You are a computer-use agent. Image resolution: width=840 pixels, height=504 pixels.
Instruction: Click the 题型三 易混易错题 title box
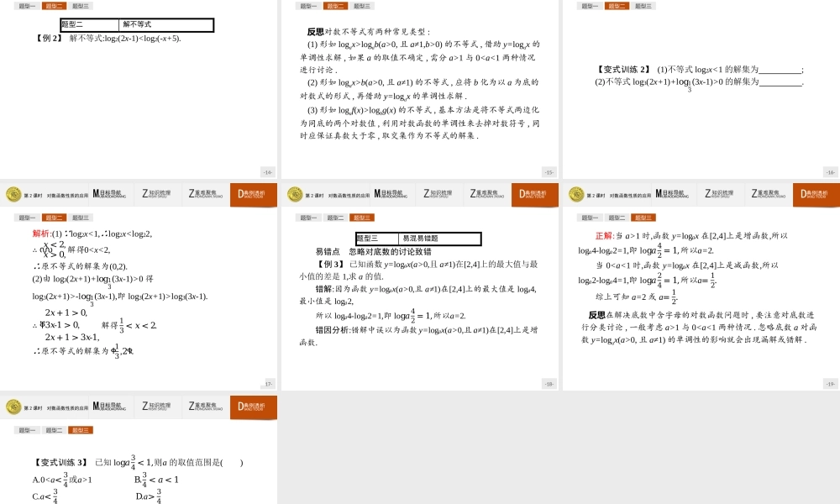click(x=418, y=239)
